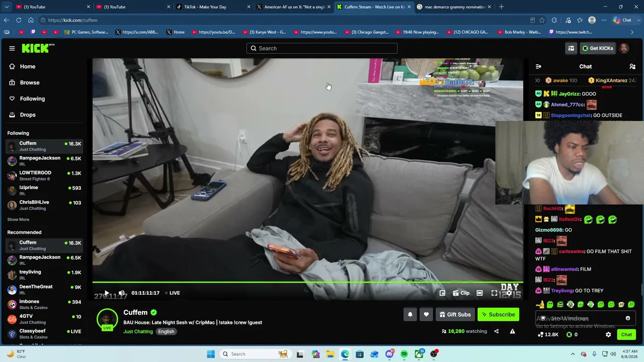Collapse the Kick sidebar hamburger menu

12,48
